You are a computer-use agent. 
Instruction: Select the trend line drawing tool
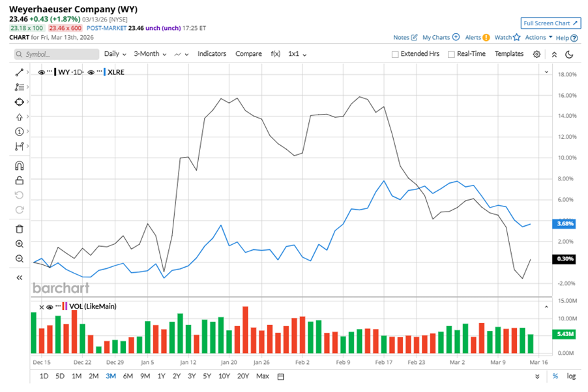[19, 72]
